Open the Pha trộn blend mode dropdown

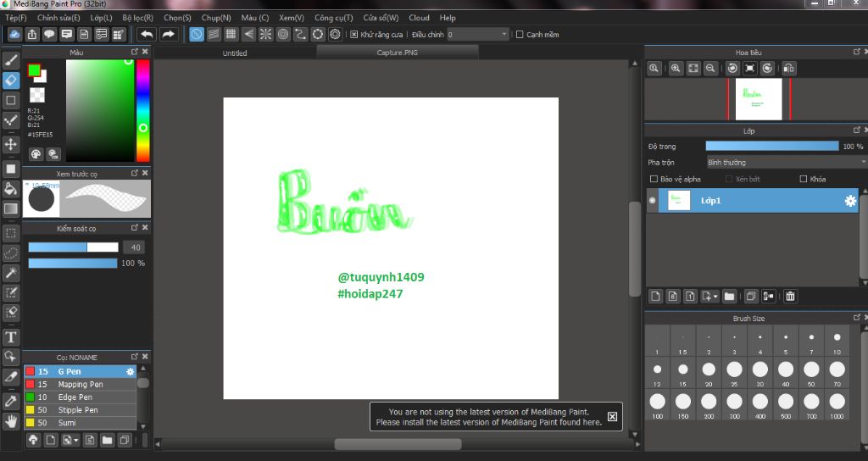coord(787,162)
